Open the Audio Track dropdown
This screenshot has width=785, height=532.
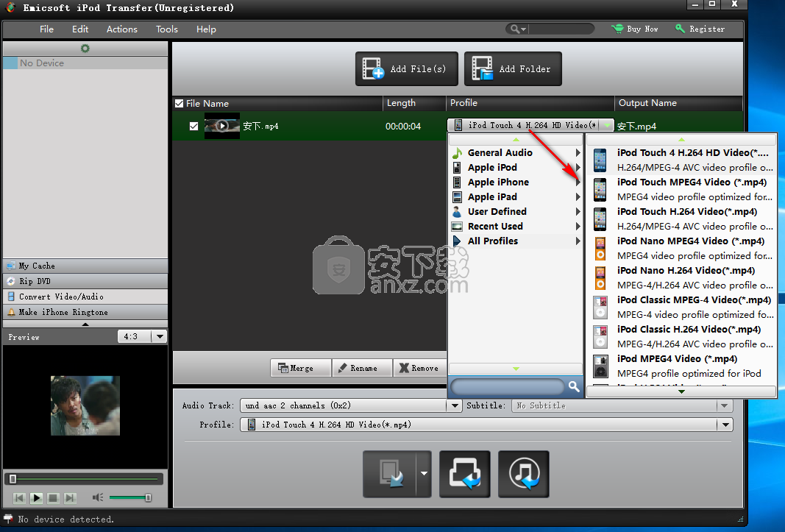[x=455, y=405]
